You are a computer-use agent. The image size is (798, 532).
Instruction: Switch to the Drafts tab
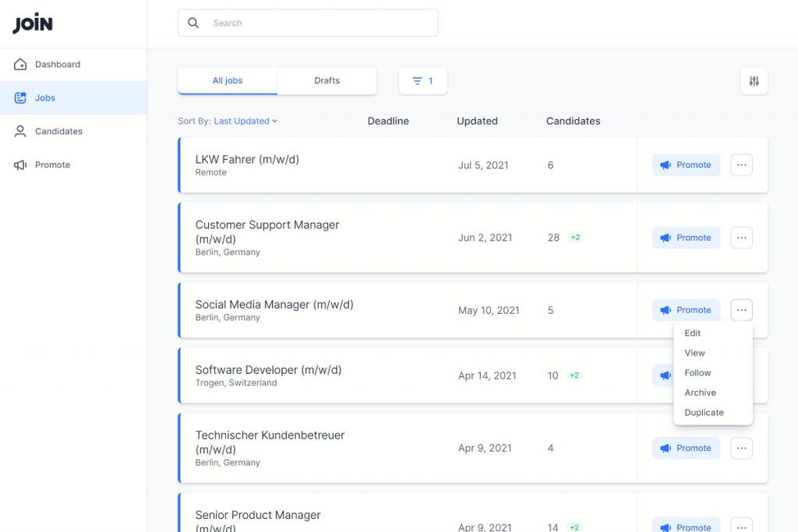327,81
